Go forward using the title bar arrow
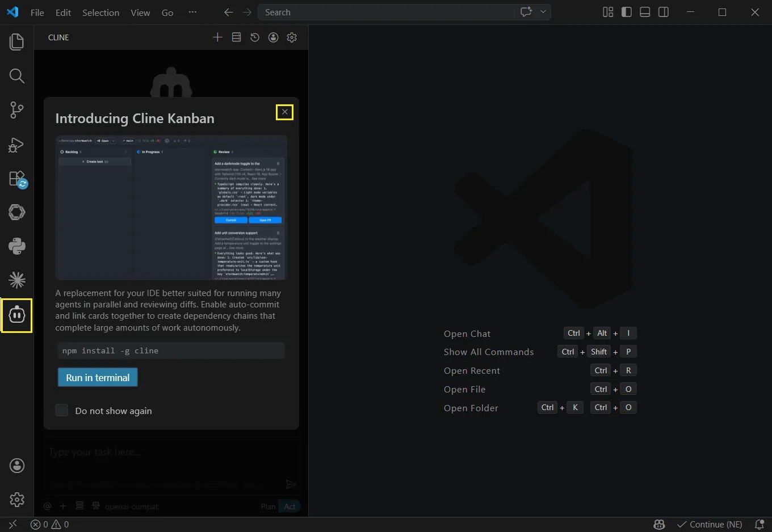Viewport: 772px width, 532px height. click(x=247, y=12)
